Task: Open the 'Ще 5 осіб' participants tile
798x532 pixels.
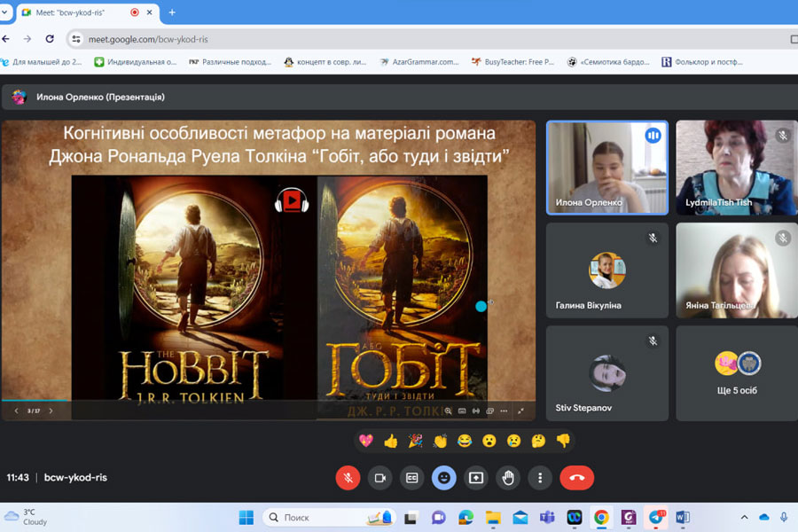Action: (x=736, y=372)
